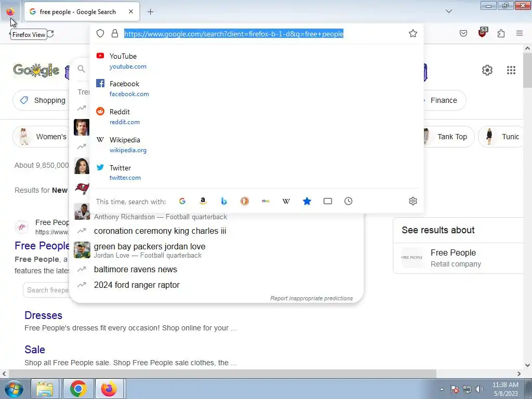Choose 2024 ford ranger raptor suggestion
532x399 pixels.
(216, 285)
